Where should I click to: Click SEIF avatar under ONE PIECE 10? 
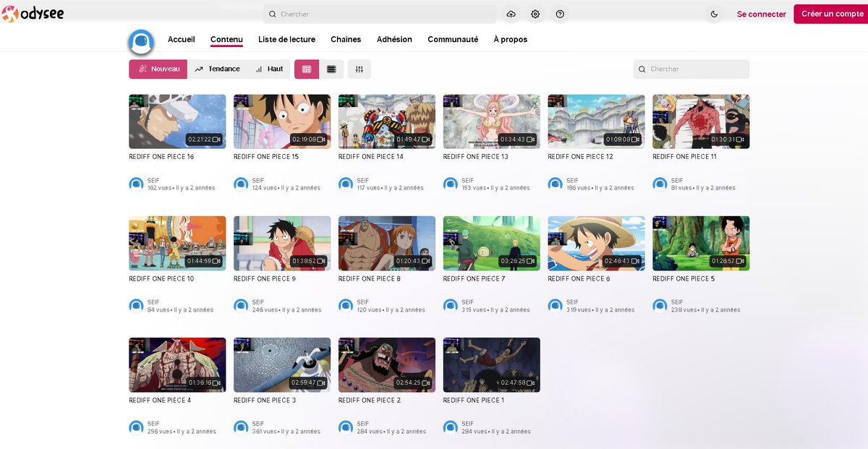(136, 306)
